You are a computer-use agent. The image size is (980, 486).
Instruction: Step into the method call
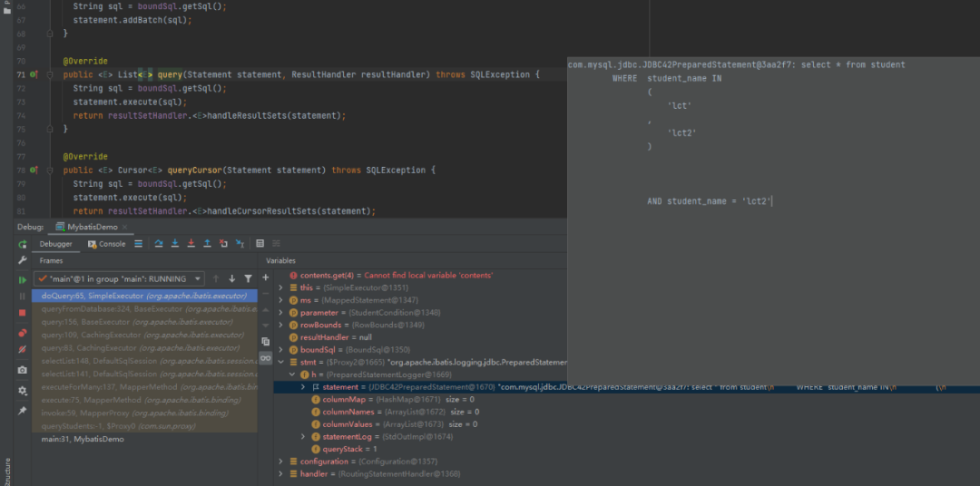click(x=175, y=244)
